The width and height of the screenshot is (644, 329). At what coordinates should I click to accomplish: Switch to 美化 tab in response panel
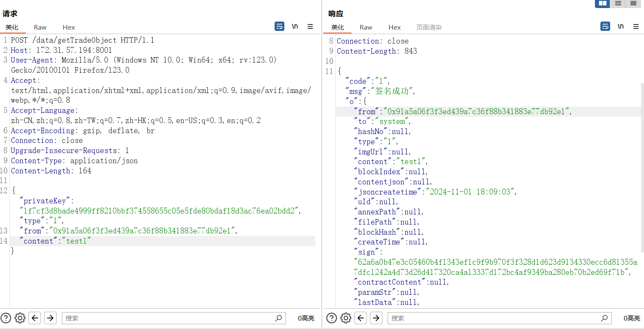(338, 27)
